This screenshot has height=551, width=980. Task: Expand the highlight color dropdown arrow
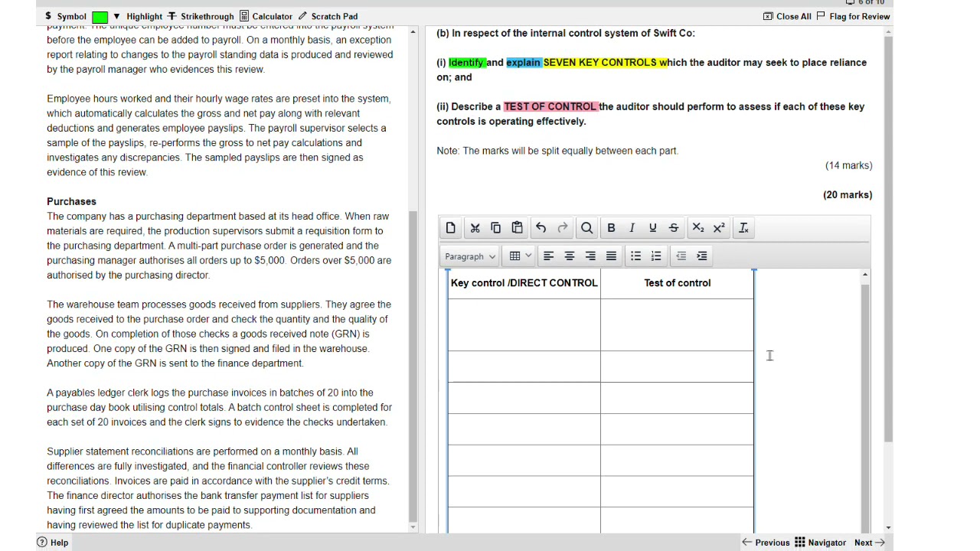coord(116,16)
